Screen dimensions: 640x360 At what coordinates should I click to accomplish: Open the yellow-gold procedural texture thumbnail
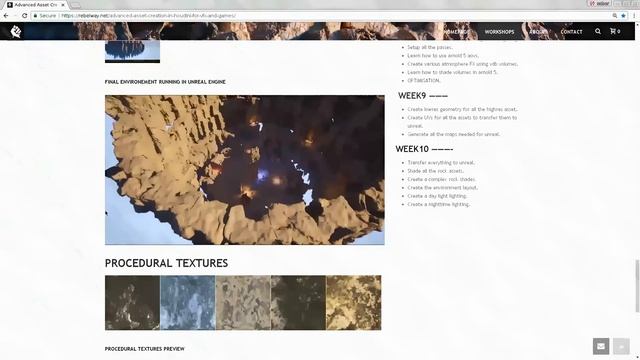coord(353,302)
